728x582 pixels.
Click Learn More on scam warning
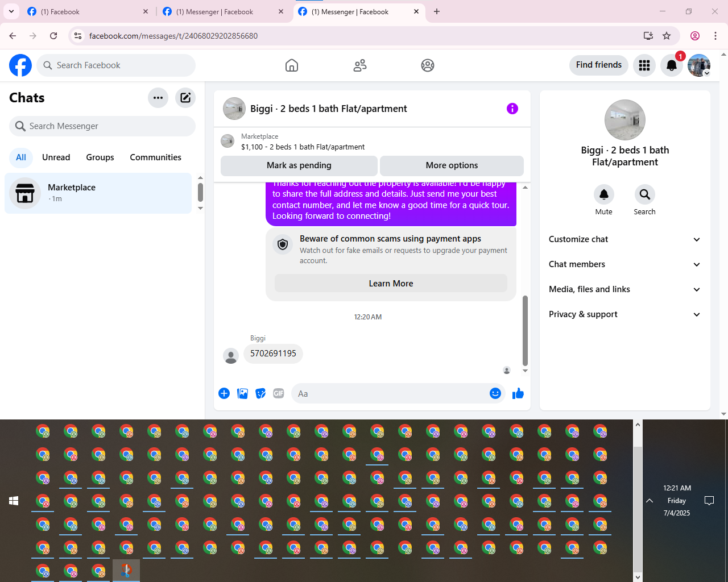tap(391, 284)
